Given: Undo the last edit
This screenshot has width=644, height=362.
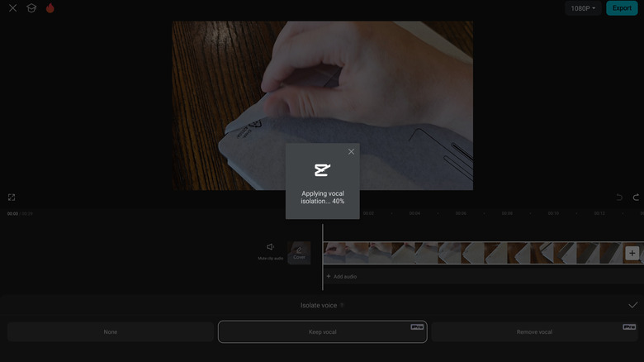Looking at the screenshot, I should point(619,198).
